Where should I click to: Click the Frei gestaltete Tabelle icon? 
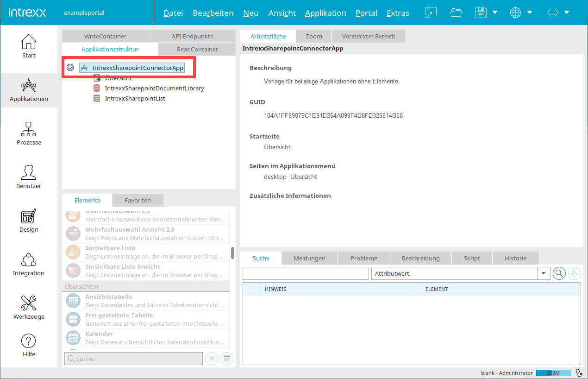pyautogui.click(x=73, y=319)
